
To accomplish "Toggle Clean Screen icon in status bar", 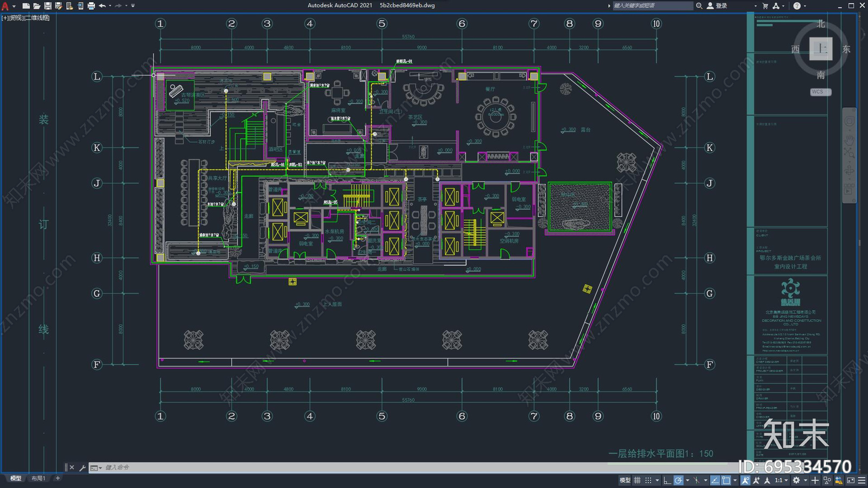I will tap(851, 480).
